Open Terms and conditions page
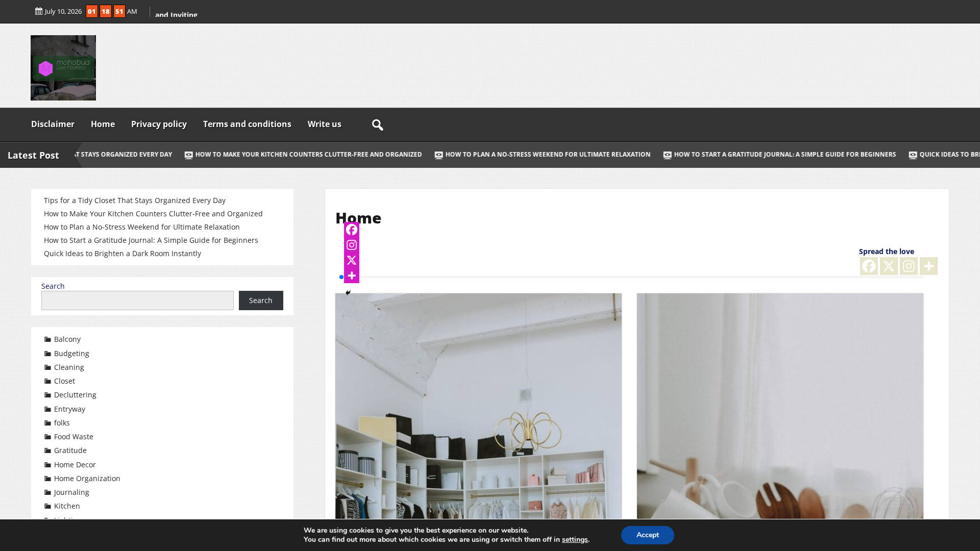 pyautogui.click(x=247, y=124)
